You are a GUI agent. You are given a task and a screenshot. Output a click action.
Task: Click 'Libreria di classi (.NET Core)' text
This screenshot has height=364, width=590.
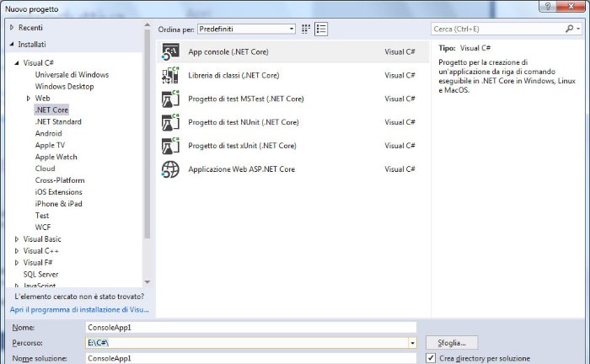tap(233, 75)
